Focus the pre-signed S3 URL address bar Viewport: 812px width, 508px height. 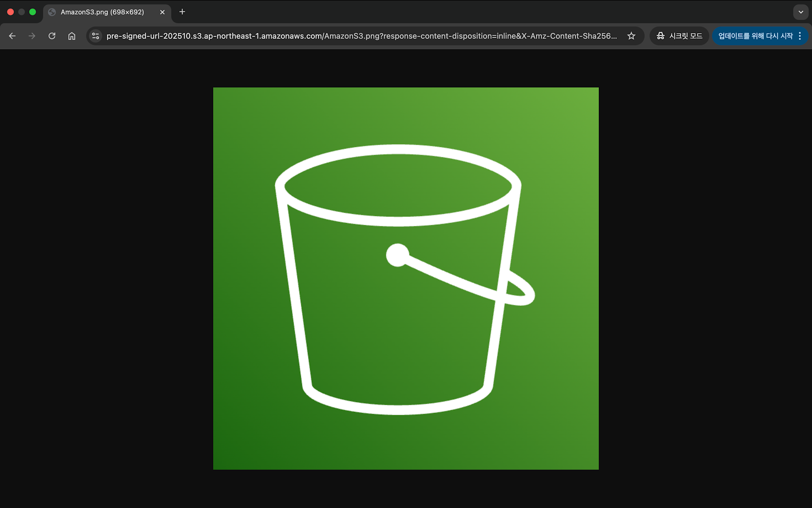(x=361, y=36)
